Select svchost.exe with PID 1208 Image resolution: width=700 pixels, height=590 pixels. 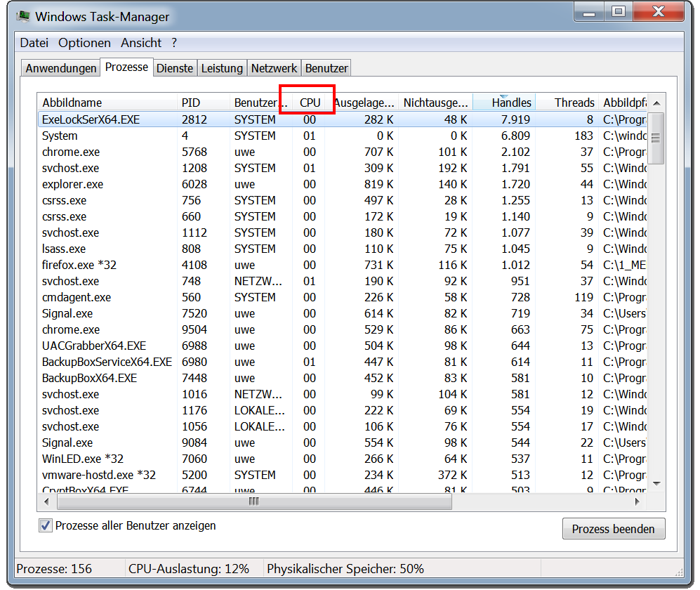pyautogui.click(x=342, y=168)
